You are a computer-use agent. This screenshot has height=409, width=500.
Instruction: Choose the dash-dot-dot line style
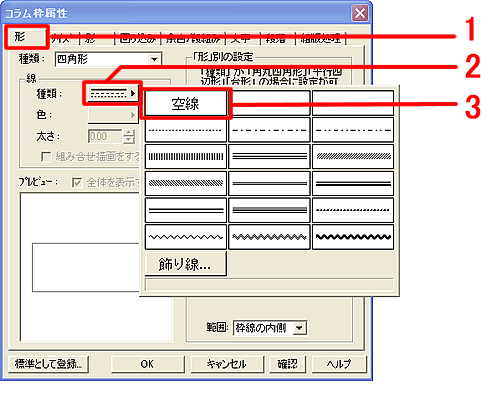coord(353,130)
